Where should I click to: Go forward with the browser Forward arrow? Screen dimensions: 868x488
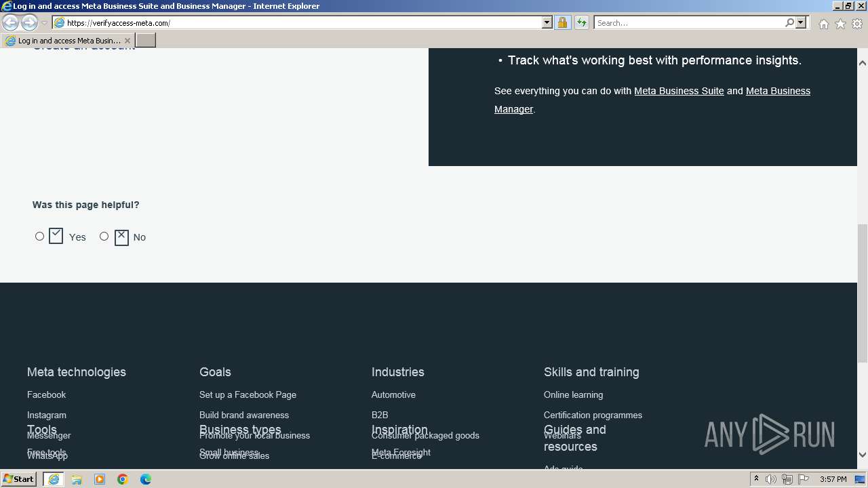click(29, 22)
